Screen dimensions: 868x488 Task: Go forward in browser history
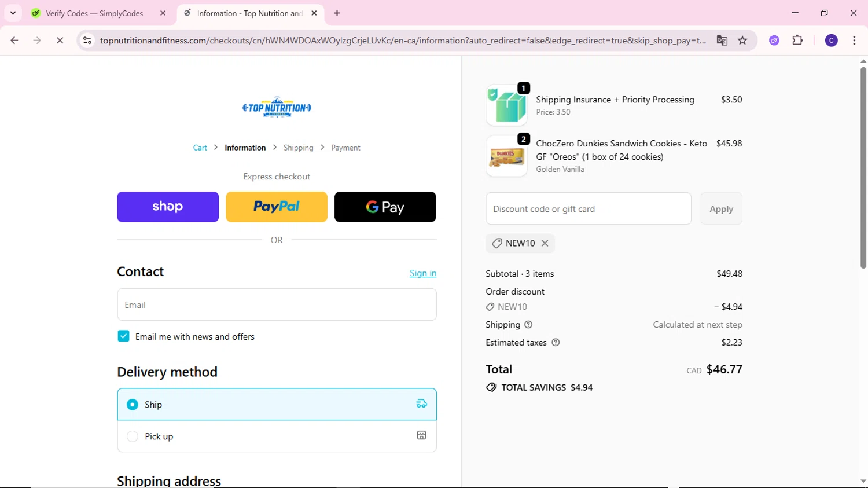(37, 41)
